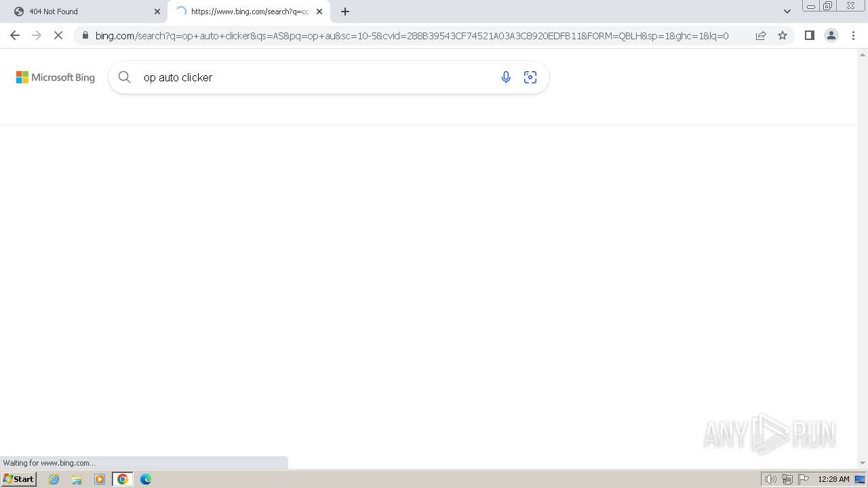
Task: Click the tray icon right of the clock
Action: pos(860,479)
